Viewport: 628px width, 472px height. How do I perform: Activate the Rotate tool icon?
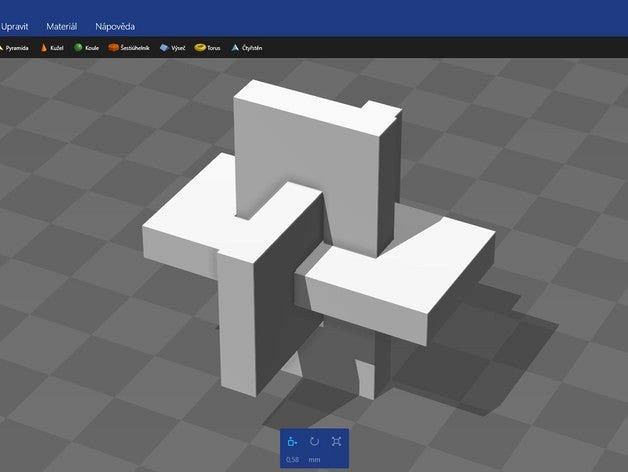[314, 441]
